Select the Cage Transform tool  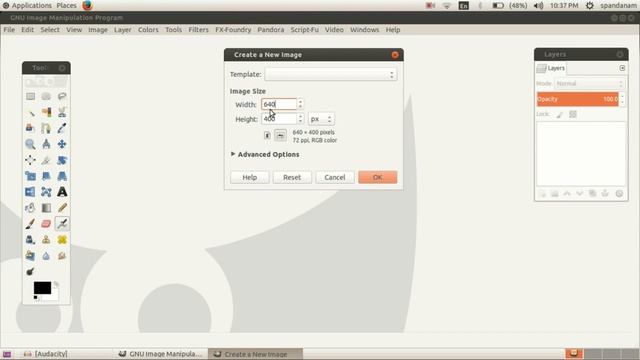coord(46,192)
